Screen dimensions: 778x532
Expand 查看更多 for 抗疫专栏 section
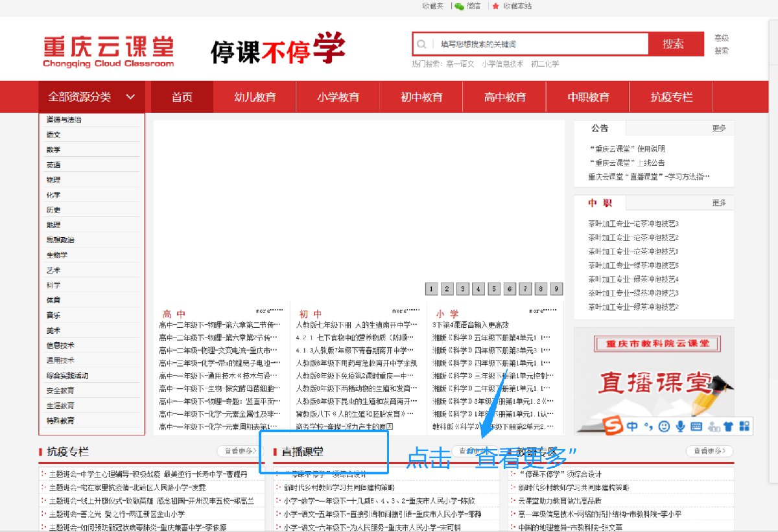click(241, 451)
